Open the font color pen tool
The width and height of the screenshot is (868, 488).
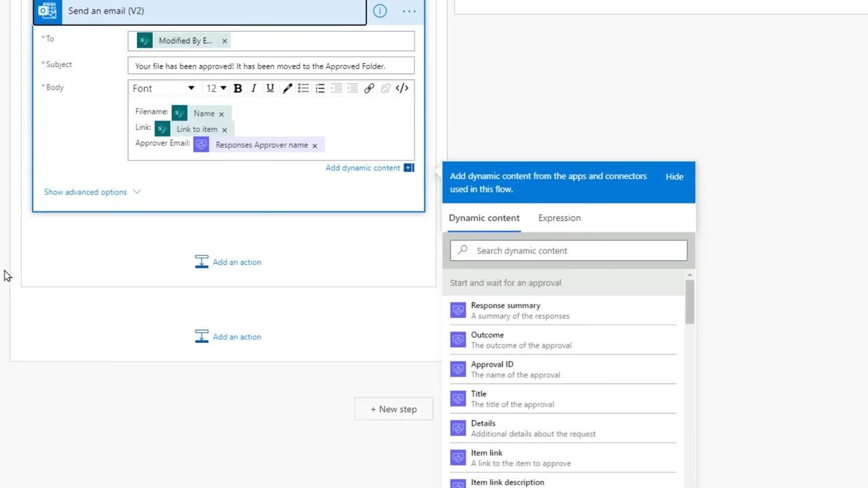(288, 88)
